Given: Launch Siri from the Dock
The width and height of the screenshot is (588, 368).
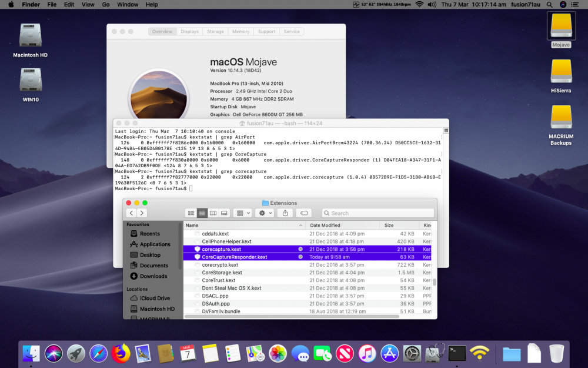Looking at the screenshot, I should tap(54, 353).
